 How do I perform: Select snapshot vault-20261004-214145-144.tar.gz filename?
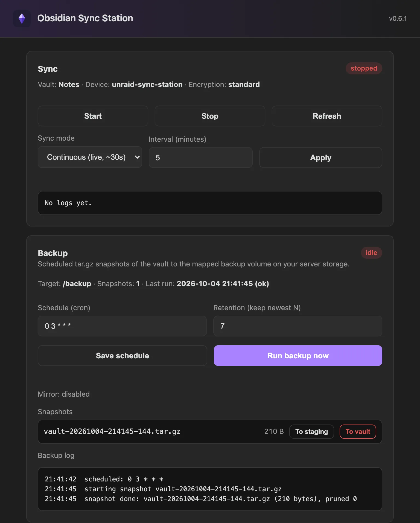[x=112, y=431]
